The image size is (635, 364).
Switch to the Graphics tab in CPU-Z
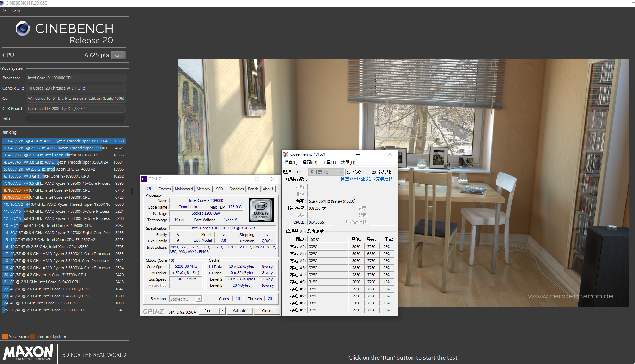(x=237, y=189)
